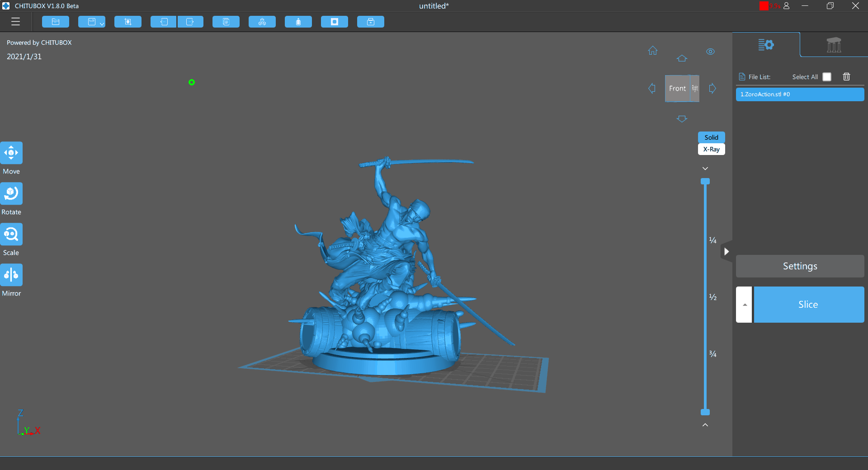The image size is (868, 470).
Task: Switch to the supports tab
Action: [834, 45]
